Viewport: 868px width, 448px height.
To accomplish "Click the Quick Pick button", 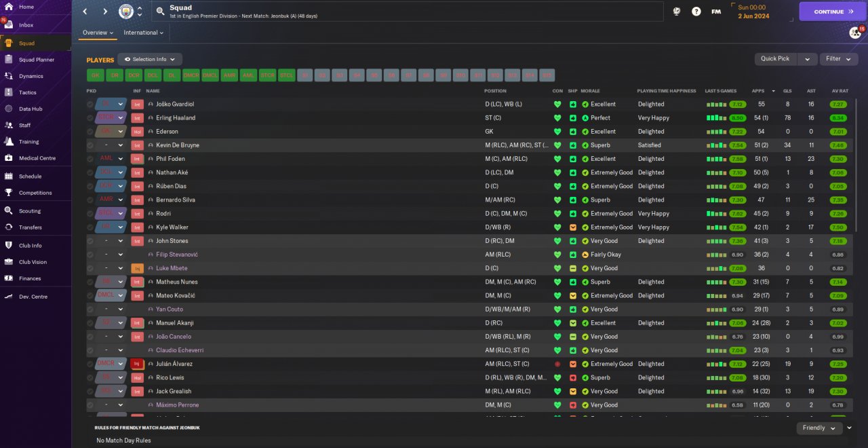I will (x=775, y=59).
